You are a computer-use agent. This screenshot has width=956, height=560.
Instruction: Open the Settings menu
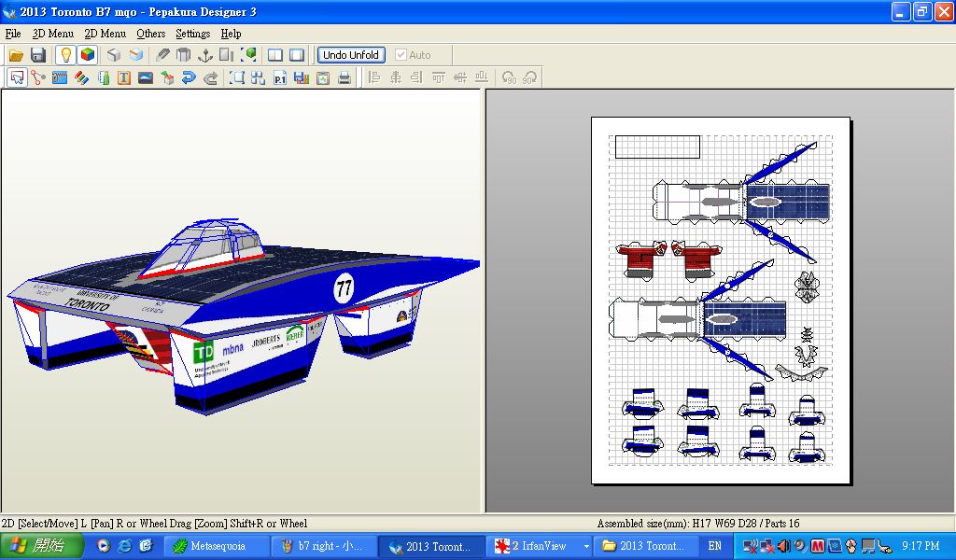(x=192, y=34)
